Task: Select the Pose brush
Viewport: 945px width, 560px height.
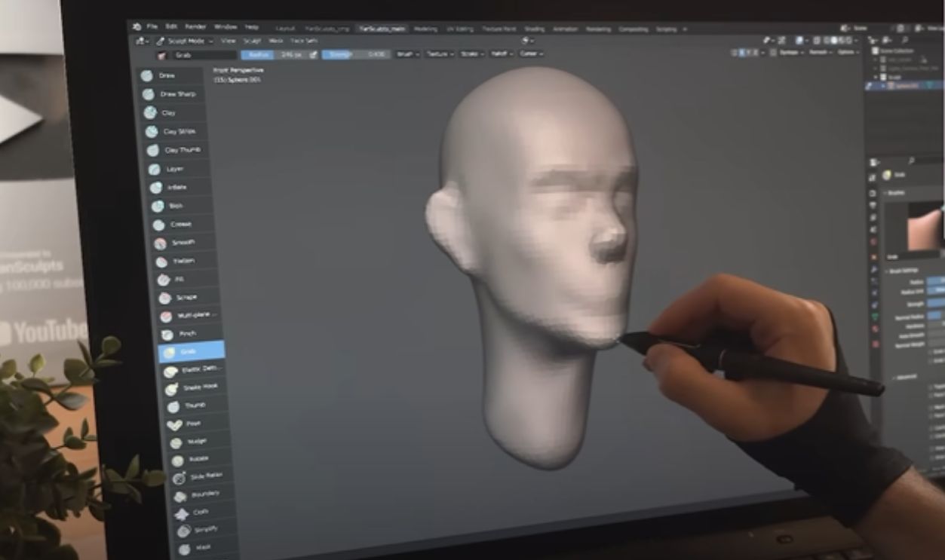Action: [x=173, y=423]
